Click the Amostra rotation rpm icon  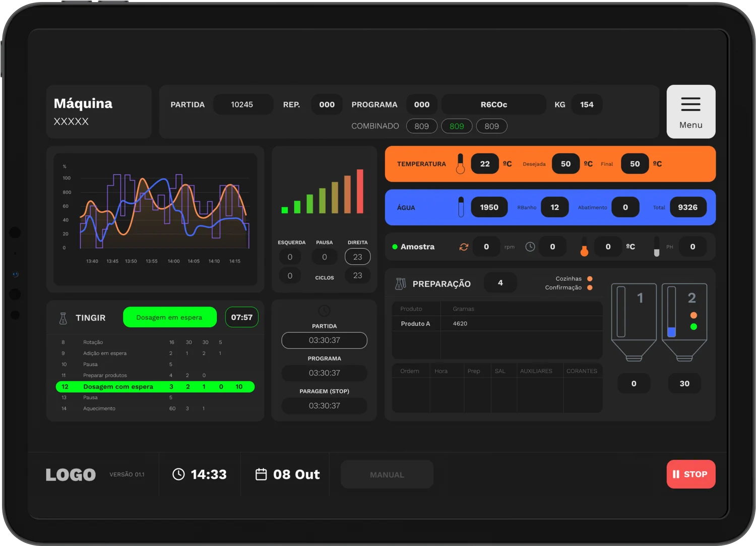pyautogui.click(x=464, y=247)
